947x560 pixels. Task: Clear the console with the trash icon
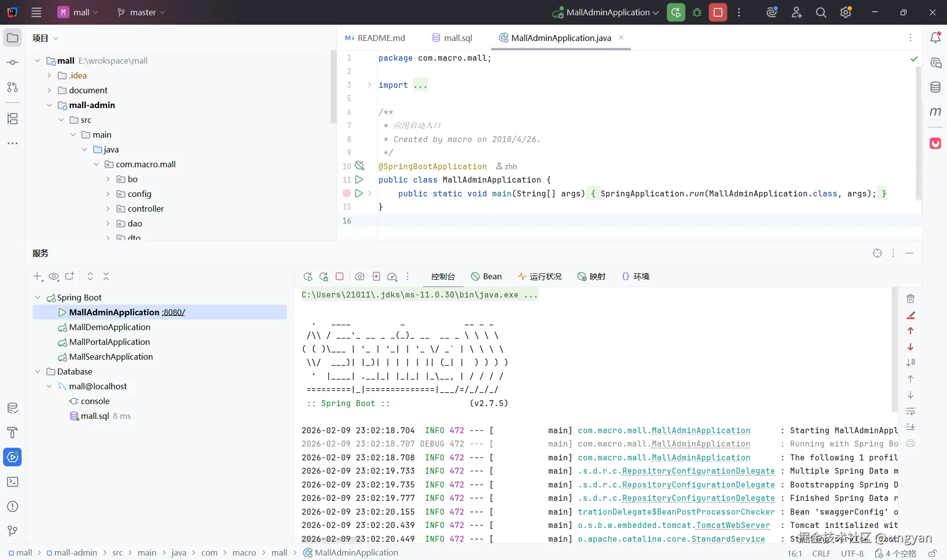(x=910, y=299)
